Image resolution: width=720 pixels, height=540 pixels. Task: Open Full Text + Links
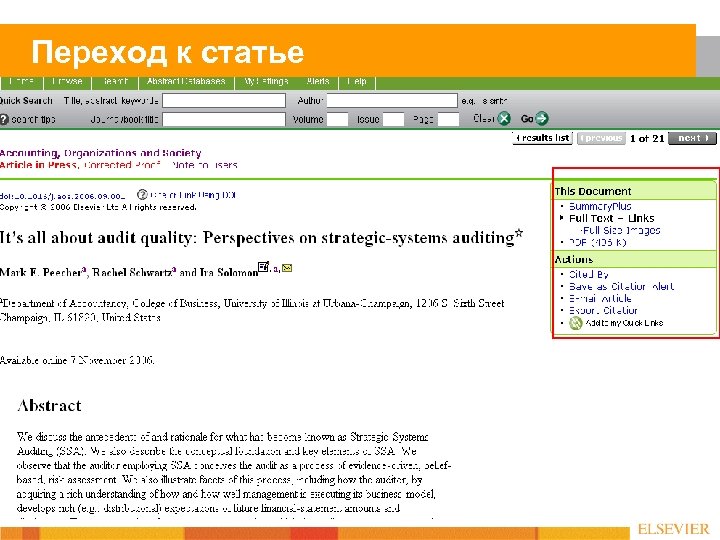612,218
